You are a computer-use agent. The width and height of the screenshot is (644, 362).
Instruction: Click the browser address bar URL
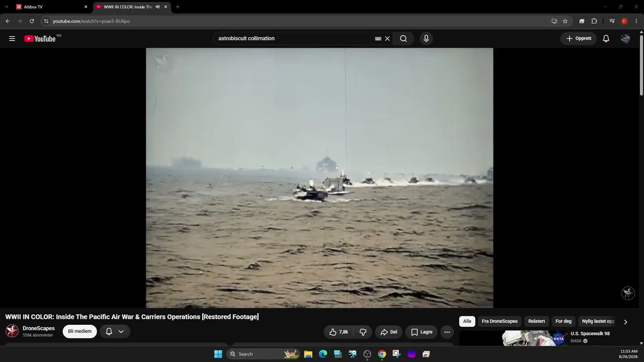tap(92, 21)
